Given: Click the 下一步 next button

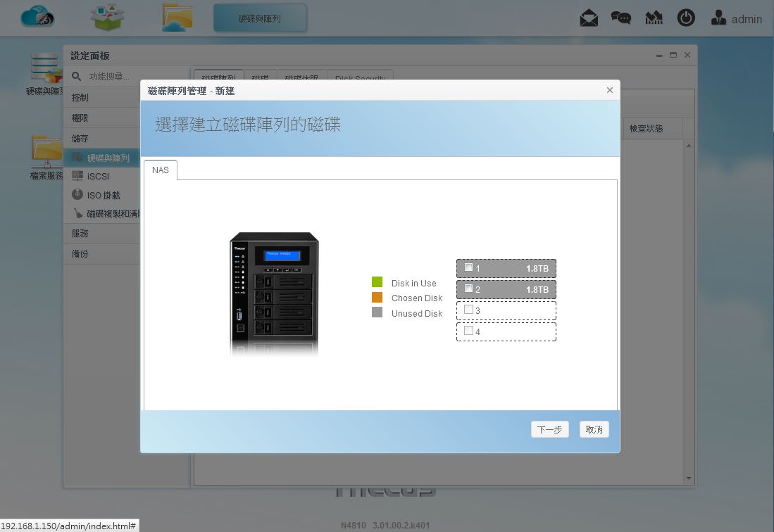Looking at the screenshot, I should 550,429.
